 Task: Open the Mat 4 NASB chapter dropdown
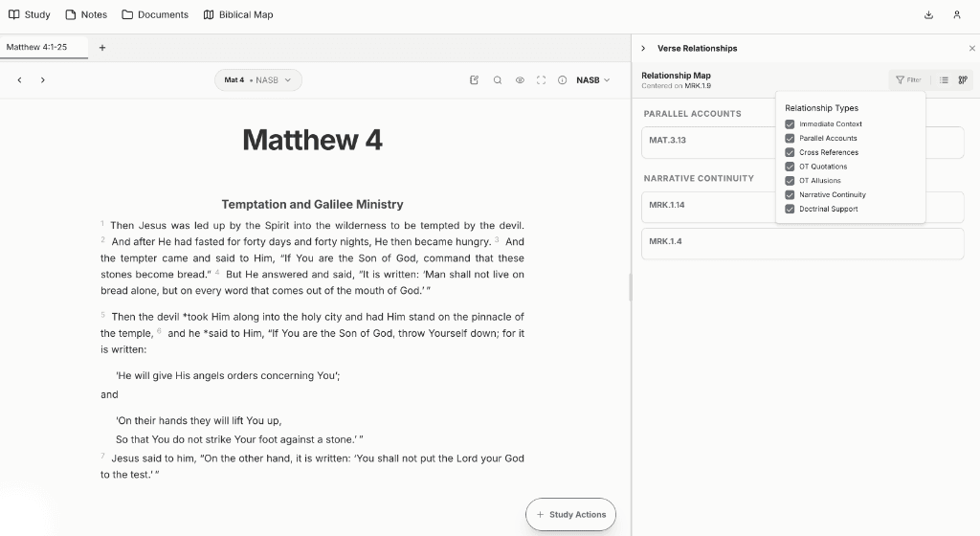[257, 80]
